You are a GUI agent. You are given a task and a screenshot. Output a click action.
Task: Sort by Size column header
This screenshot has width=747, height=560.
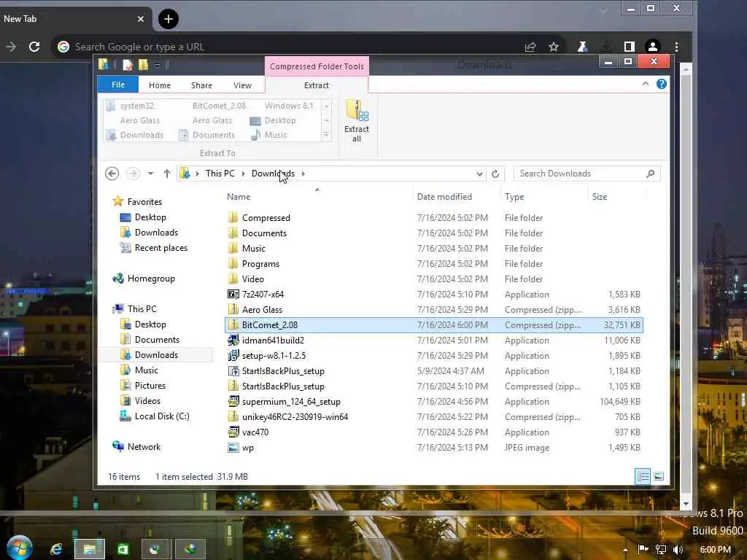pyautogui.click(x=600, y=197)
